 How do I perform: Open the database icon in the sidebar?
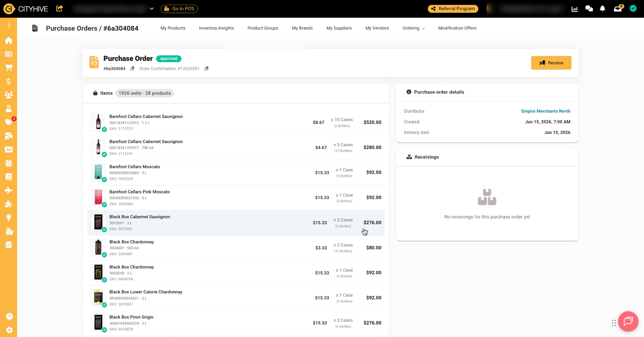pos(9,245)
